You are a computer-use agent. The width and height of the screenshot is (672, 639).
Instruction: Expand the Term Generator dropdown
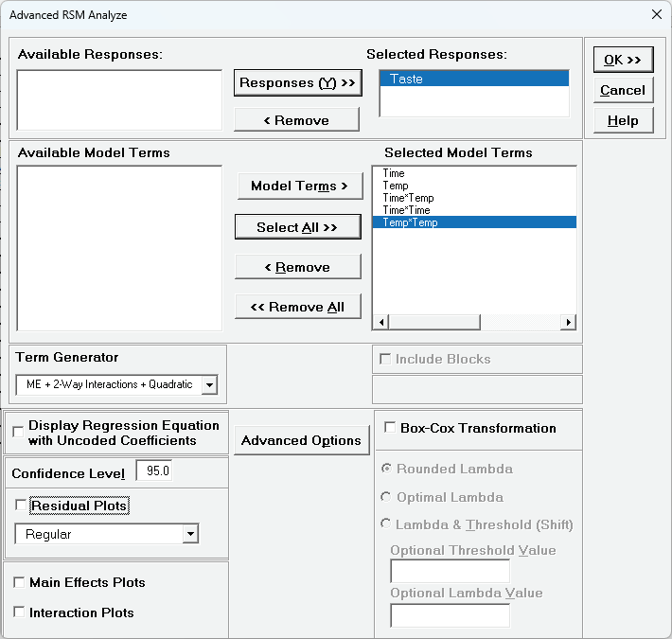pos(209,384)
